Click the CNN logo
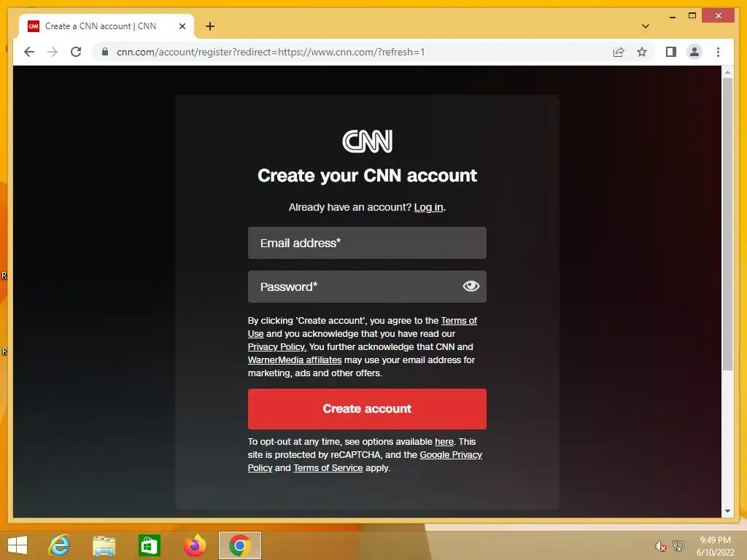Image resolution: width=747 pixels, height=560 pixels. (368, 141)
